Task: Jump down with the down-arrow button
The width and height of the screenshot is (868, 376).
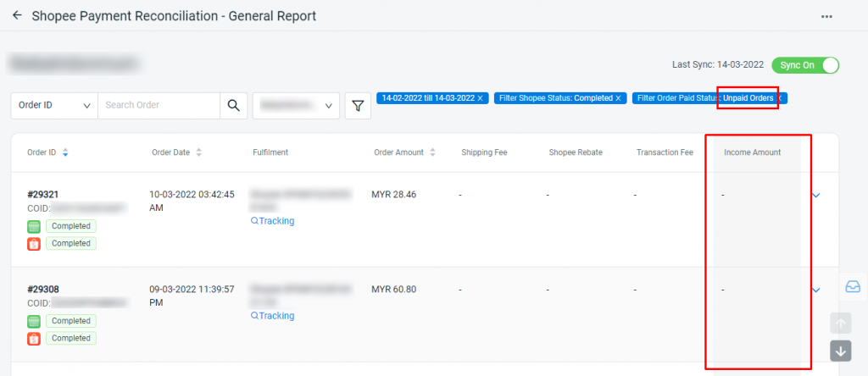Action: [840, 351]
